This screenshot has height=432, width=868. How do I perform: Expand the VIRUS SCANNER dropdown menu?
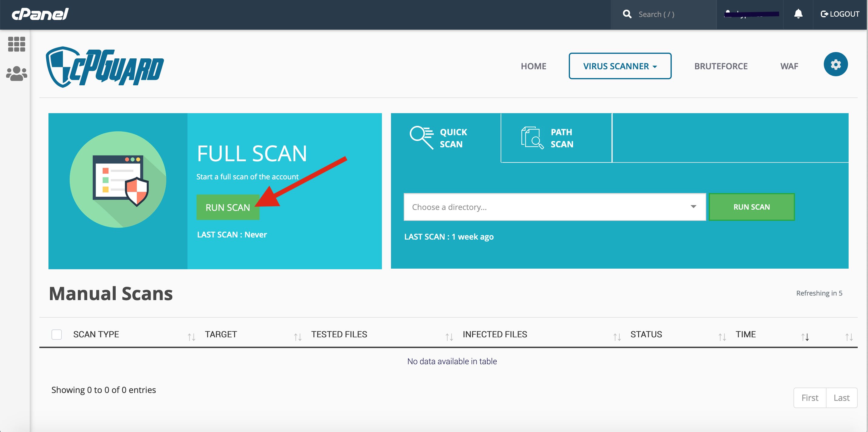click(x=620, y=66)
